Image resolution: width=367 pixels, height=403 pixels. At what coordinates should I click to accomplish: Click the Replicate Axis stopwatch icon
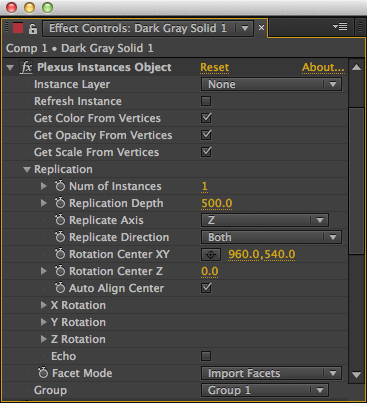tap(60, 220)
